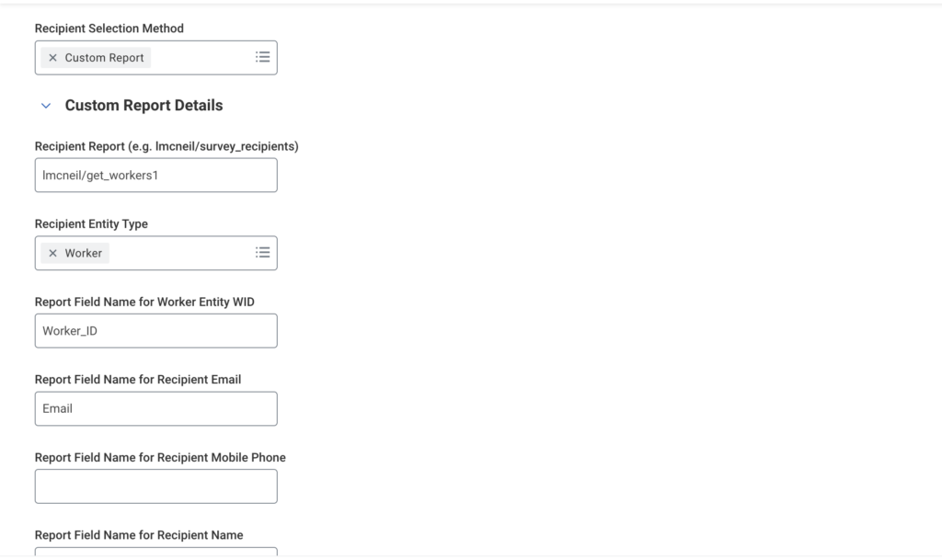The image size is (942, 560).
Task: Select the Worker chip text
Action: pos(84,253)
